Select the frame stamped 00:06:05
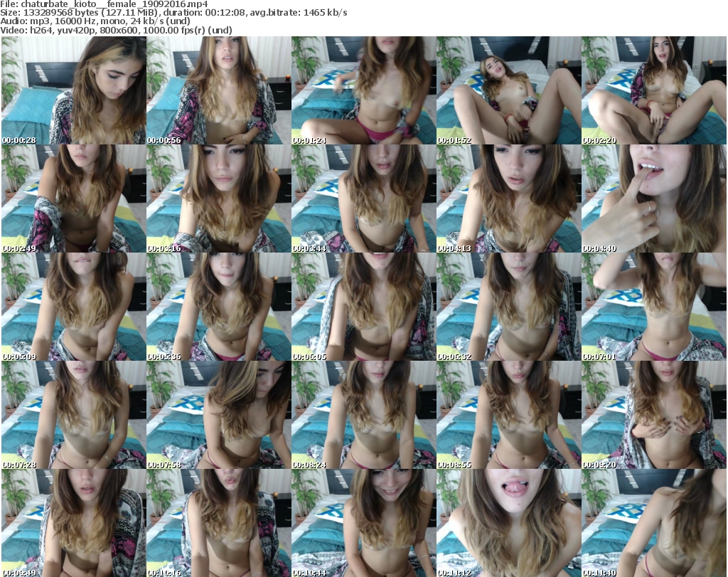This screenshot has width=728, height=577. (x=363, y=307)
